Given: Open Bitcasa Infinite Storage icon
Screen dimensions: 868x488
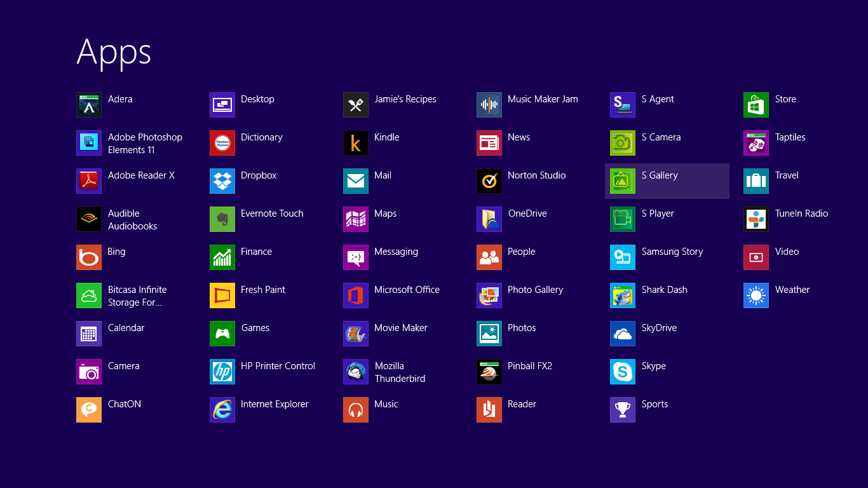Looking at the screenshot, I should coord(89,295).
